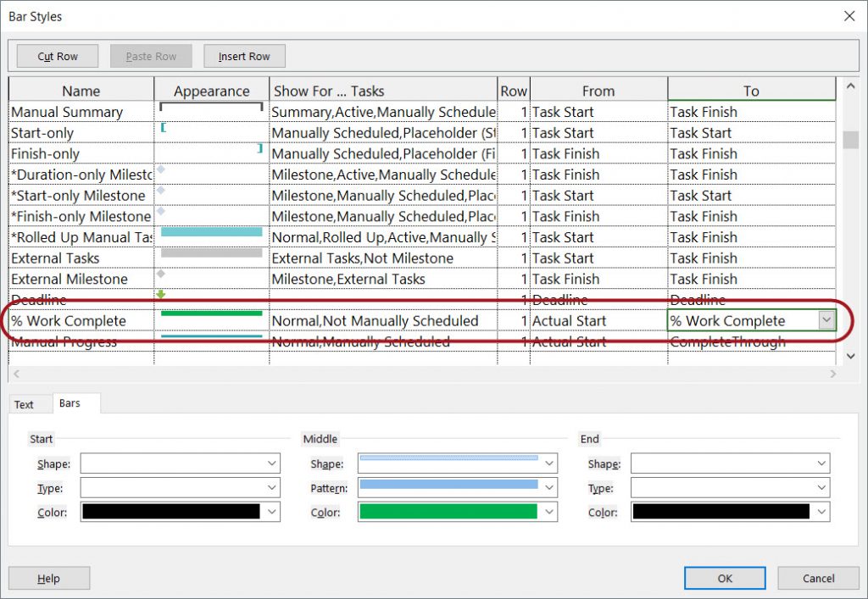Choose the Middle green Color swatch
The width and height of the screenshot is (868, 599).
tap(448, 513)
